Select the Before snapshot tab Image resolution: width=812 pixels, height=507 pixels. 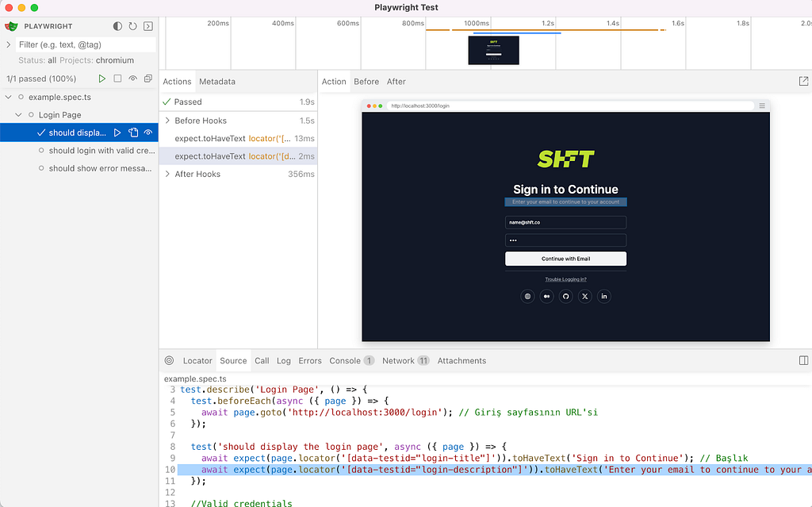pyautogui.click(x=366, y=82)
